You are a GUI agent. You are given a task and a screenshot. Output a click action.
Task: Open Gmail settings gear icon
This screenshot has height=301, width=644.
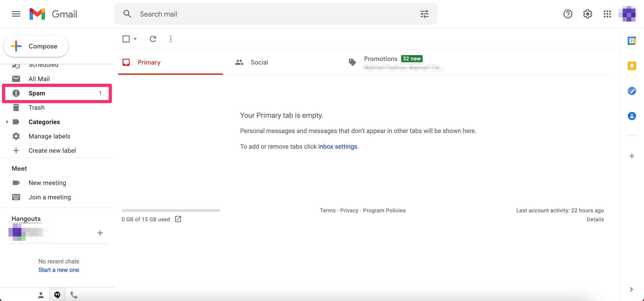point(587,14)
